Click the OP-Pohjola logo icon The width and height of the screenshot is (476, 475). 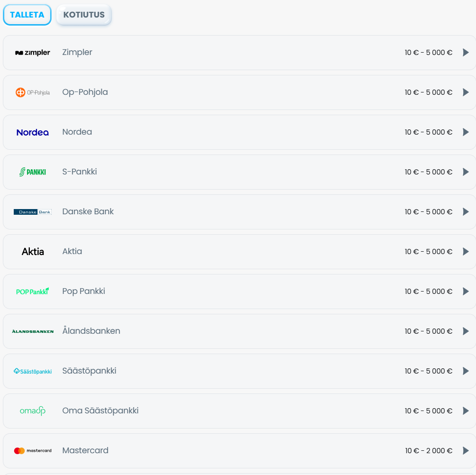coord(33,92)
